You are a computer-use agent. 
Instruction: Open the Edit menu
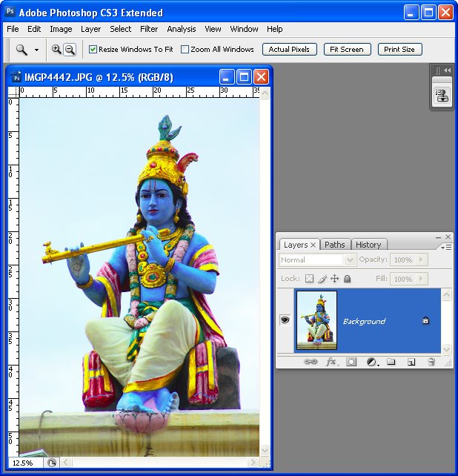[34, 29]
